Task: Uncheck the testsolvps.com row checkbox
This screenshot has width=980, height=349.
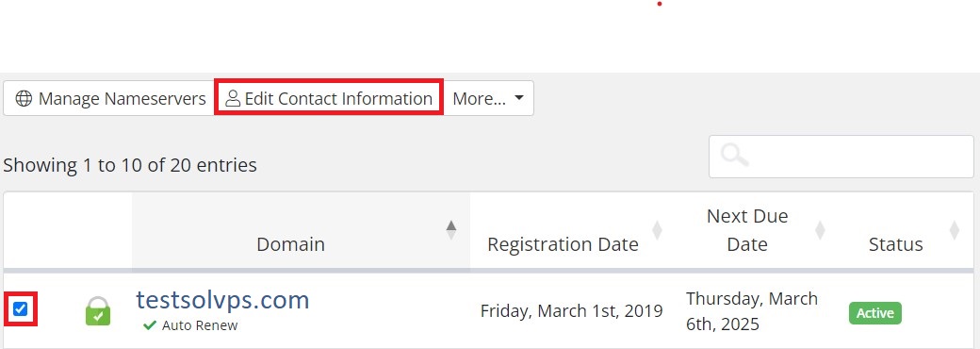Action: tap(20, 308)
